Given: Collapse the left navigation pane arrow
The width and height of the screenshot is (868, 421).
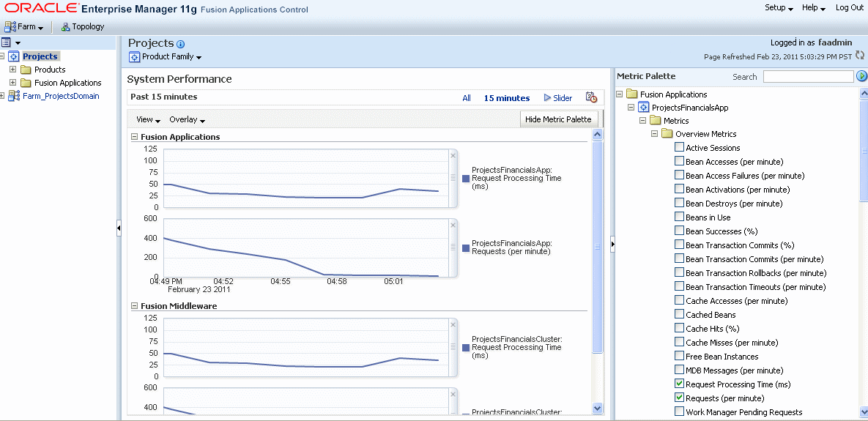Looking at the screenshot, I should [119, 228].
